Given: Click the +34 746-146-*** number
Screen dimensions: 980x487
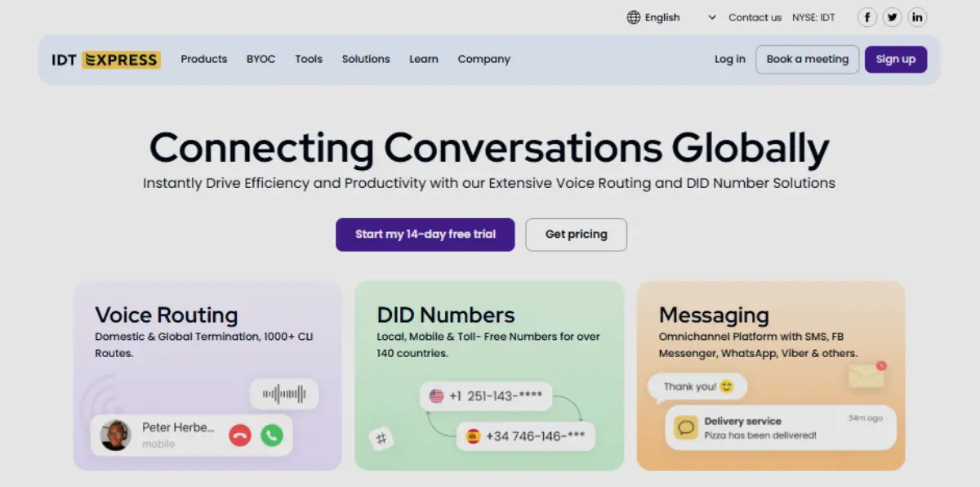Looking at the screenshot, I should click(x=535, y=436).
